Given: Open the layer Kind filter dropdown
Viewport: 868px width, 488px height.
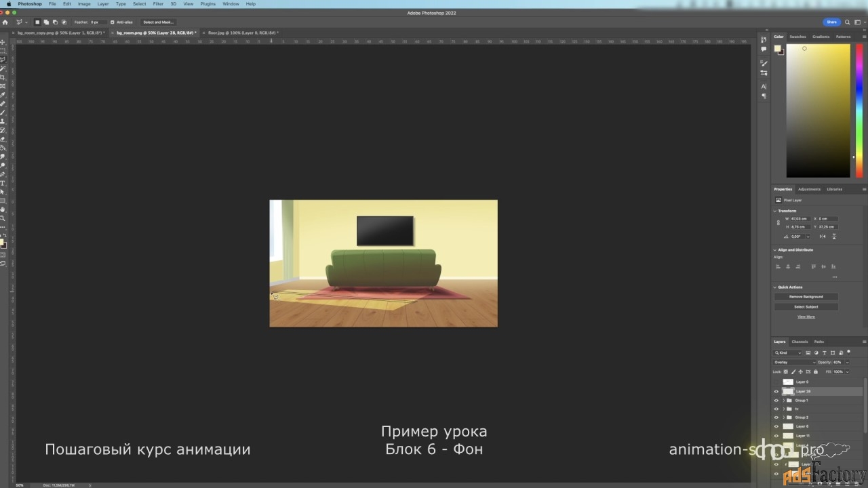Looking at the screenshot, I should 787,352.
